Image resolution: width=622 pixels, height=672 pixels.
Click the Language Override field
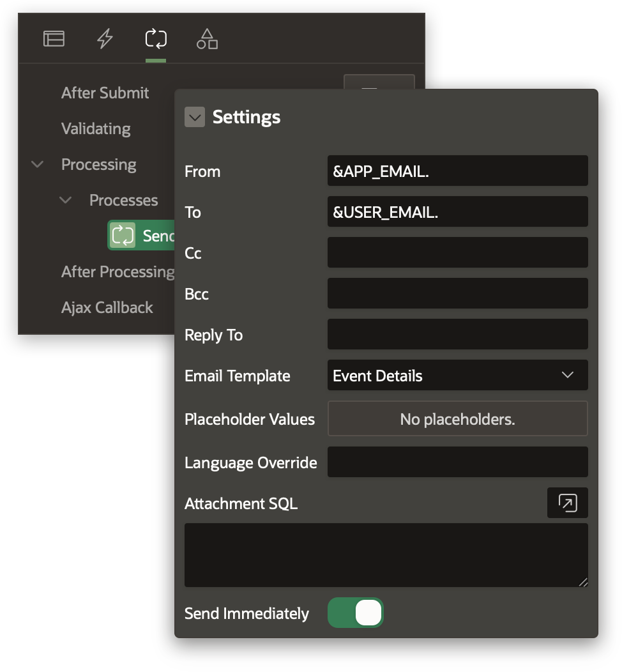(x=457, y=462)
